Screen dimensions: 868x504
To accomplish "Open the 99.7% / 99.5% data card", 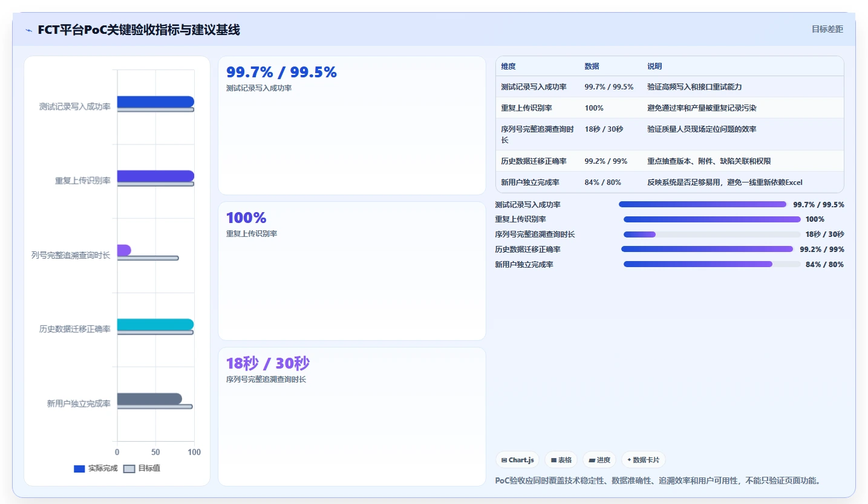I will pyautogui.click(x=352, y=125).
